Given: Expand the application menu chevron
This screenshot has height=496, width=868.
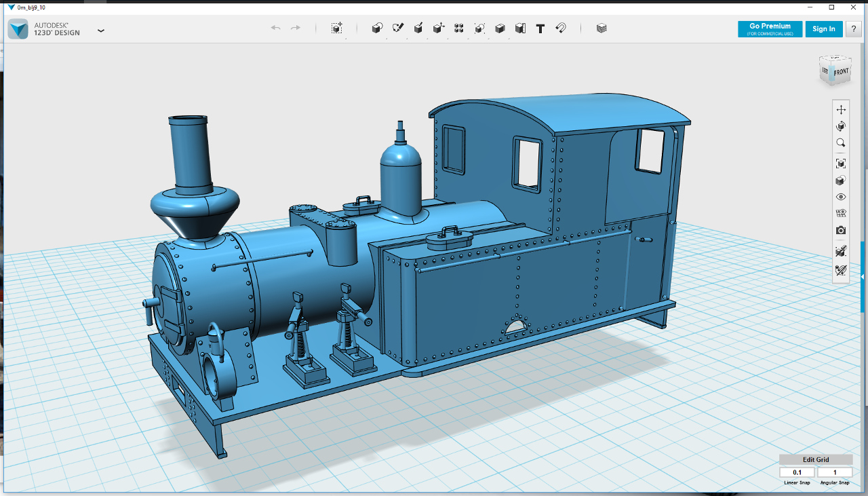Looking at the screenshot, I should click(x=101, y=31).
